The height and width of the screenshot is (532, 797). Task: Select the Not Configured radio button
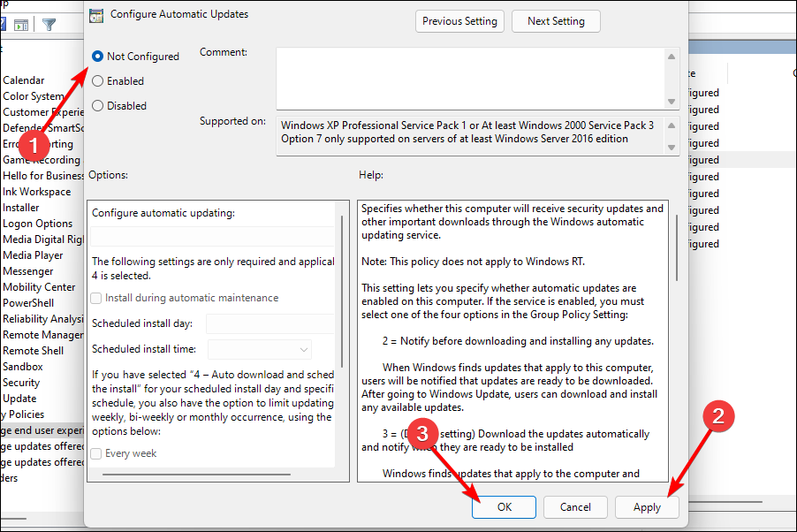pos(97,56)
